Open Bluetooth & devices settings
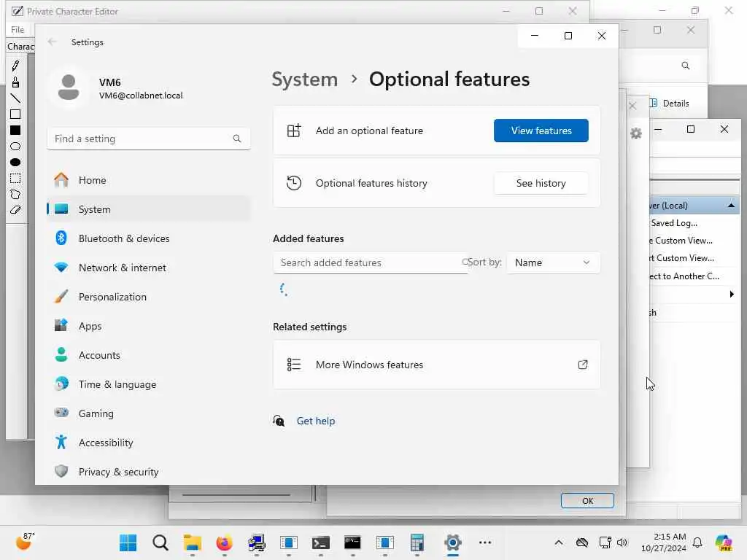The height and width of the screenshot is (560, 747). tap(149, 238)
